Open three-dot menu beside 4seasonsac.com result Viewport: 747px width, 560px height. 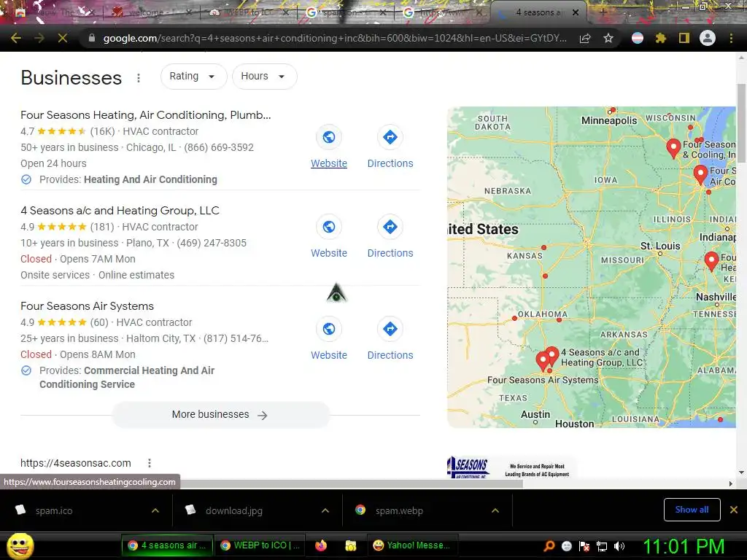tap(149, 463)
